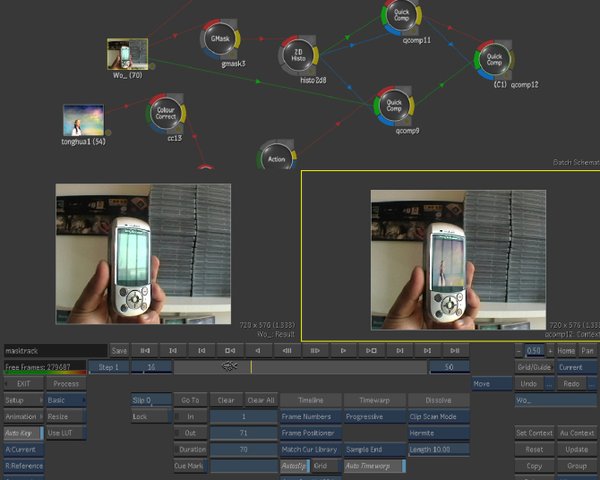Screen dimensions: 600x480
Task: Select the Action node
Action: (x=276, y=158)
